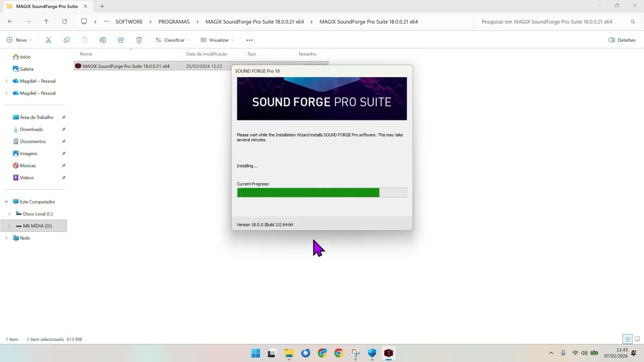Collapse Este Computador tree node

click(x=7, y=202)
